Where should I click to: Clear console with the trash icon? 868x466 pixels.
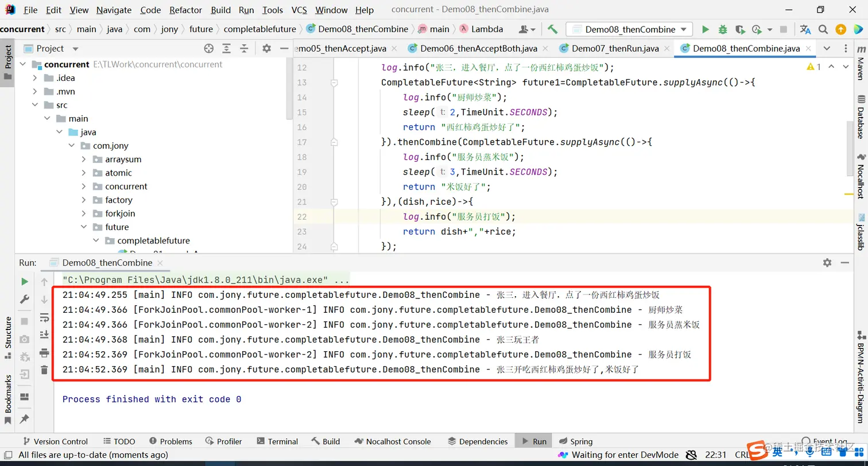click(x=44, y=370)
